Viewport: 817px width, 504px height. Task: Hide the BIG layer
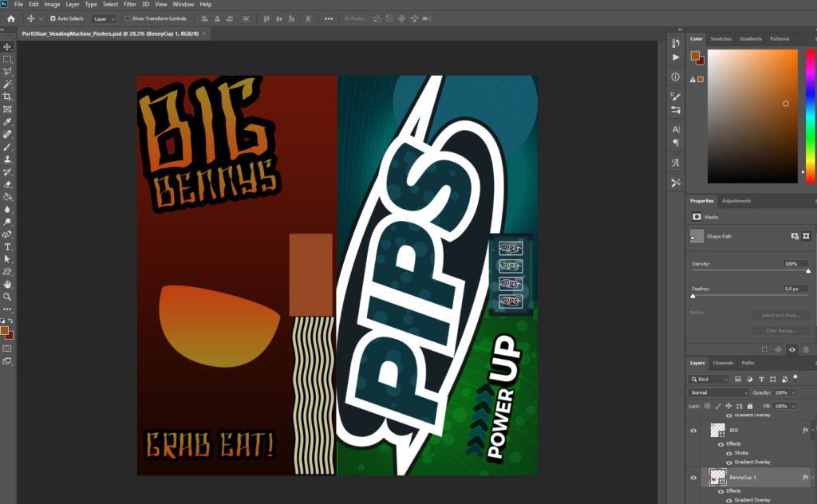click(x=693, y=431)
